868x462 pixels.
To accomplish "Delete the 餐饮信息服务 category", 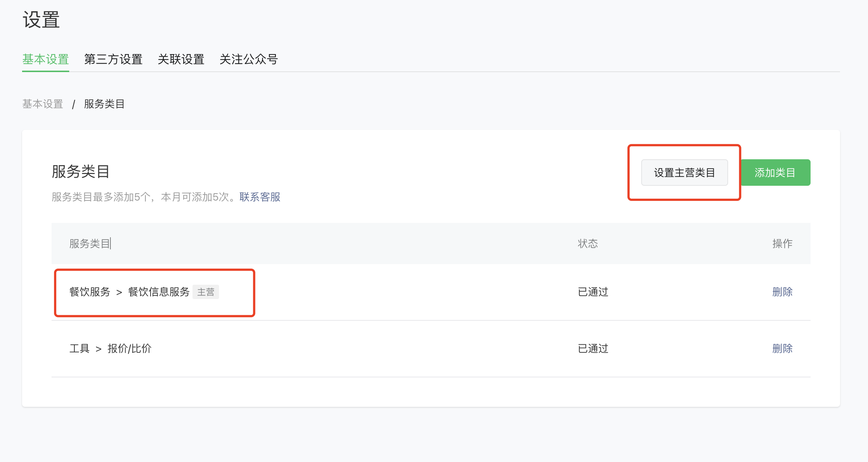I will (x=782, y=292).
